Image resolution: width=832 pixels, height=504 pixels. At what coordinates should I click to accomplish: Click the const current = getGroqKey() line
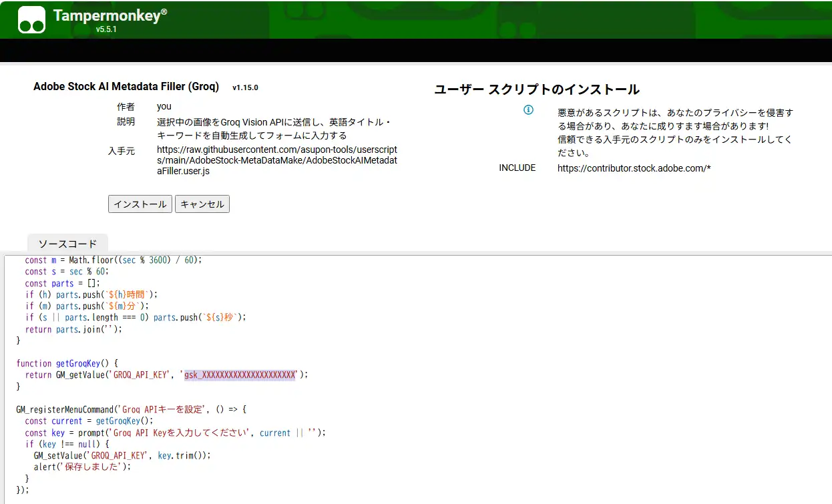(89, 421)
